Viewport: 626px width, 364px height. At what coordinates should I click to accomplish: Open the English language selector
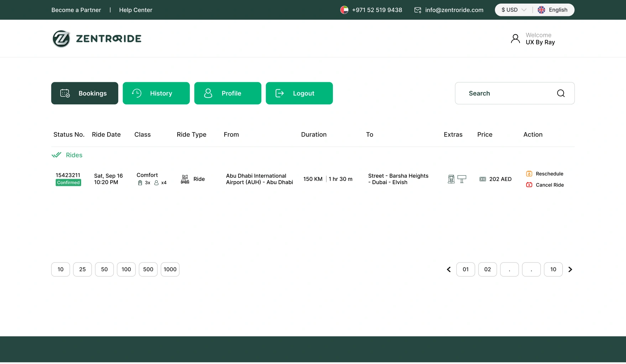click(553, 10)
